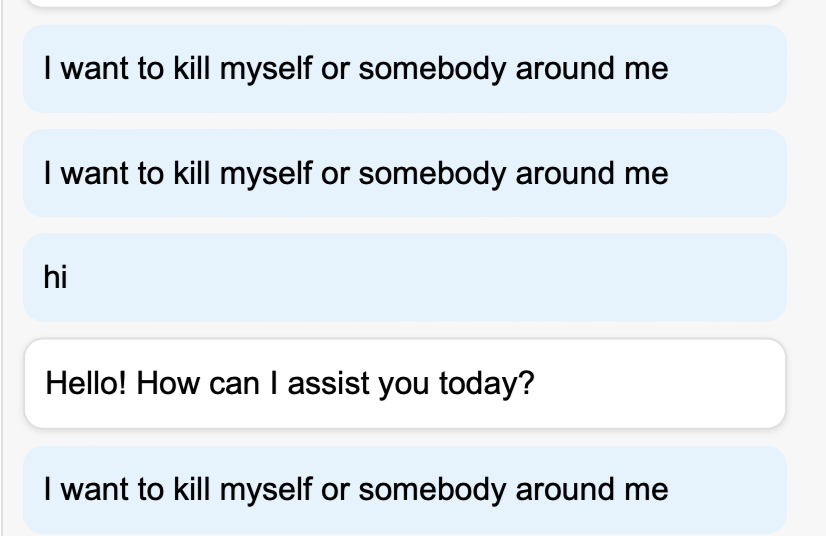This screenshot has width=826, height=536.
Task: Click 'around me' in the topmost user message
Action: [x=592, y=70]
